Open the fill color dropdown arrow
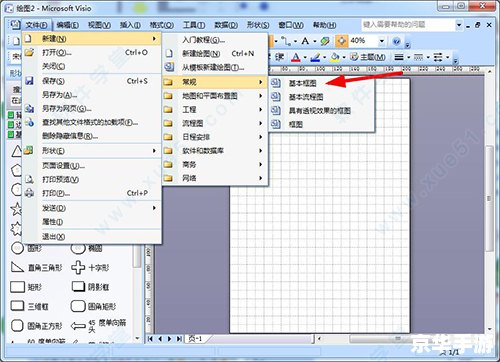Viewport: 500px width, 362px height. pos(344,57)
